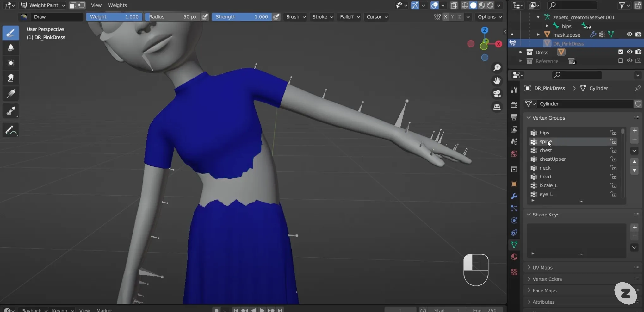
Task: Toggle viewport visibility of mask.apose
Action: (629, 34)
